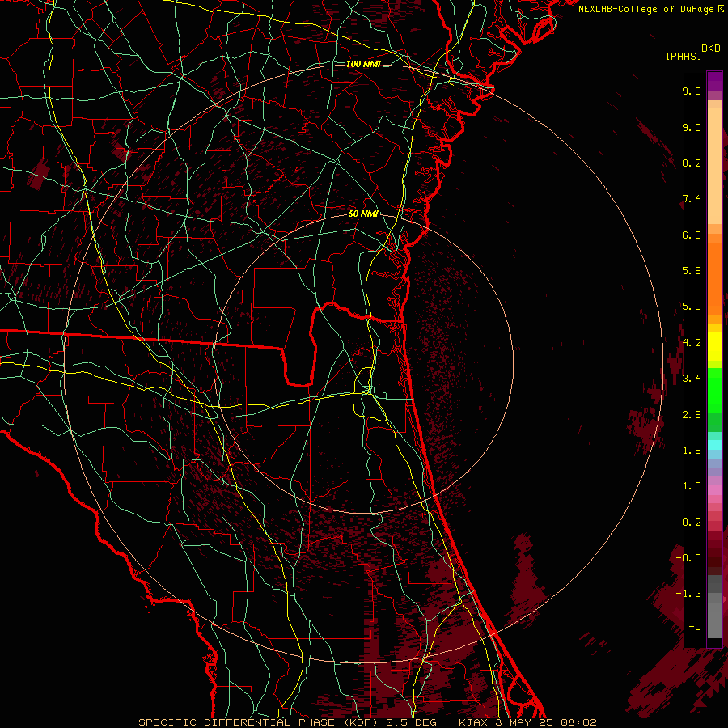Pick the purple top segment of the color bar

click(x=714, y=81)
